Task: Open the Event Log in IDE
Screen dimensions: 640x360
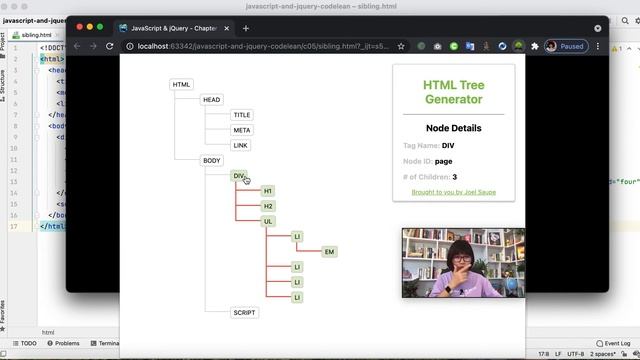Action: (613, 343)
